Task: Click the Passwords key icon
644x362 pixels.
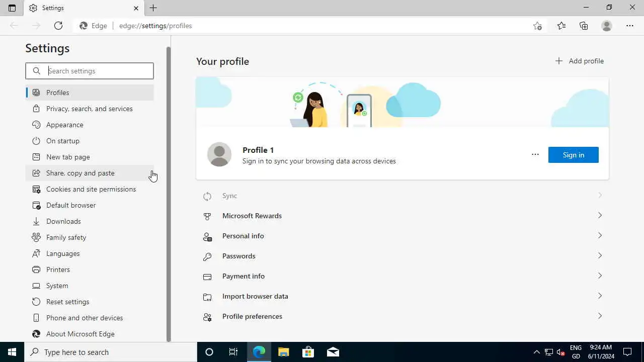Action: [x=207, y=256]
